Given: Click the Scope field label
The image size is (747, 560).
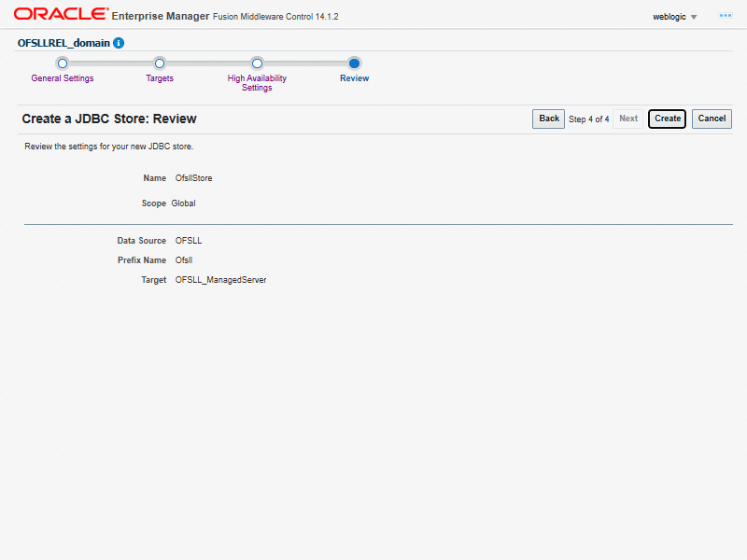Looking at the screenshot, I should [x=153, y=203].
